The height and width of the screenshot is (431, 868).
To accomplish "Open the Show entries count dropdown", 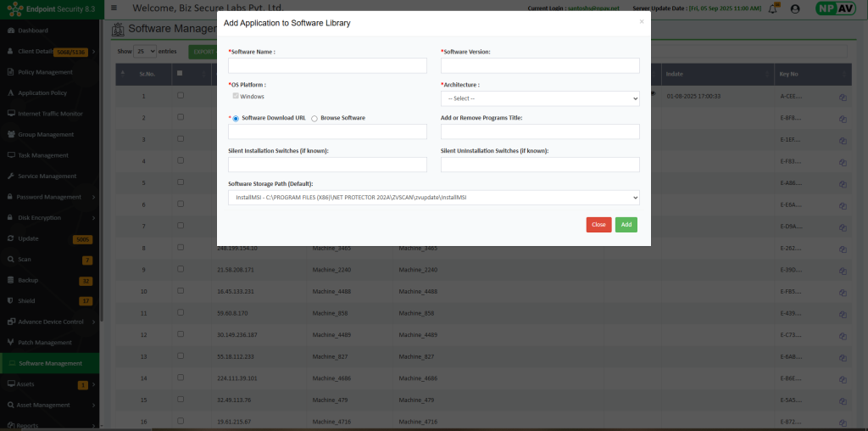I will tap(146, 52).
